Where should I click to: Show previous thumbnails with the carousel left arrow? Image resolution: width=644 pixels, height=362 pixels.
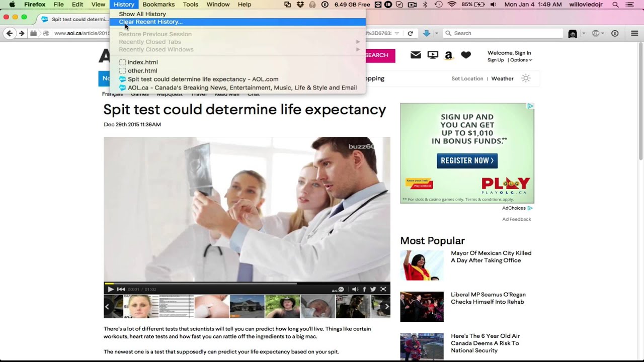click(107, 306)
